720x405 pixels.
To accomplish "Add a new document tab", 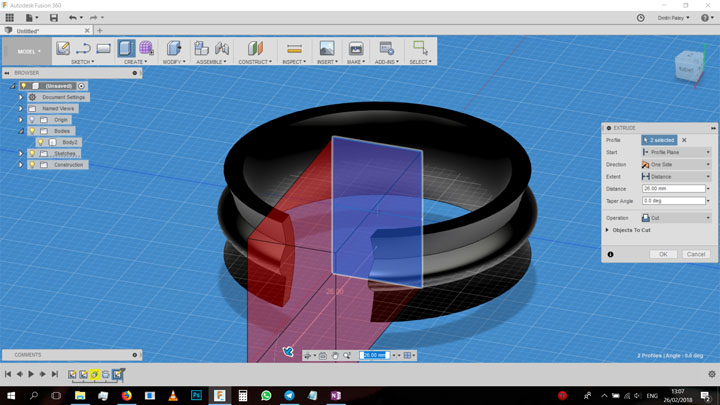I will pyautogui.click(x=100, y=31).
